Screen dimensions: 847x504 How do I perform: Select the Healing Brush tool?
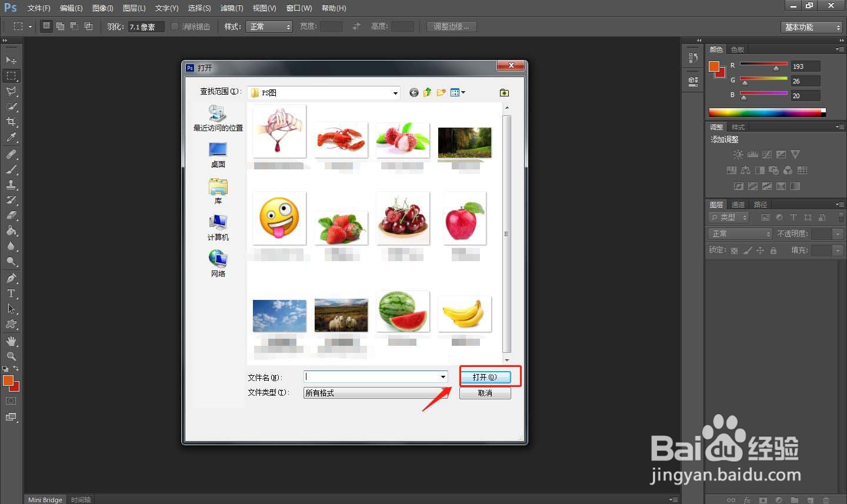pyautogui.click(x=11, y=154)
